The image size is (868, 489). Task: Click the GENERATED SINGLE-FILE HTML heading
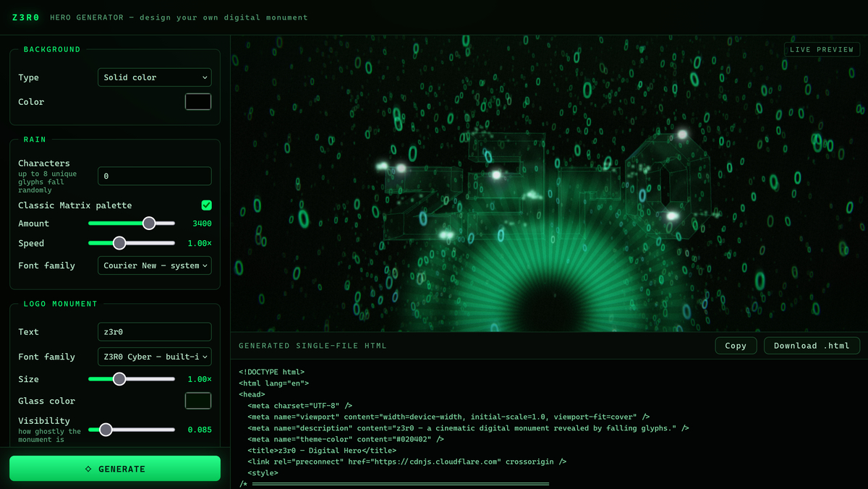pos(312,346)
